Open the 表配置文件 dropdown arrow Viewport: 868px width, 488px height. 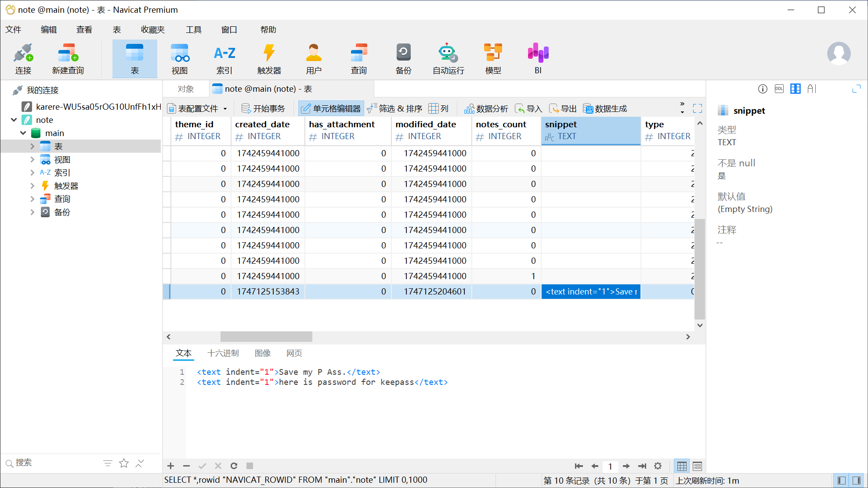coord(225,109)
